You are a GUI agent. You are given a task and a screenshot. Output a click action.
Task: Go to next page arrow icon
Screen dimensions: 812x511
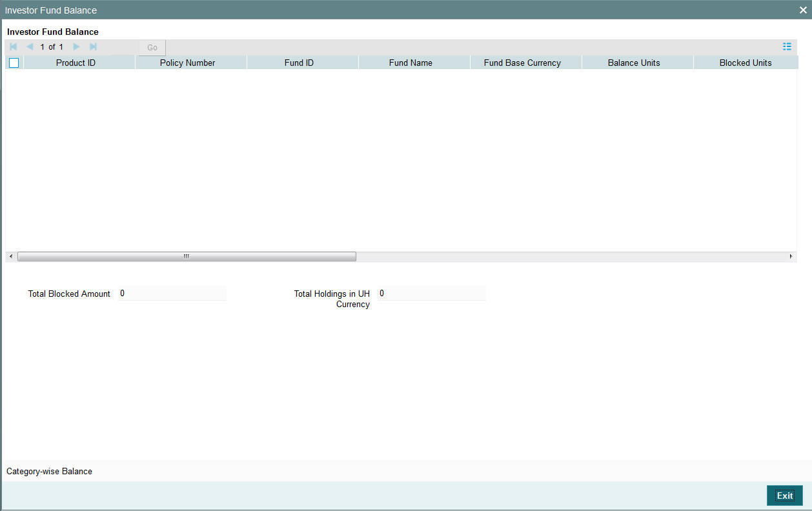point(76,47)
